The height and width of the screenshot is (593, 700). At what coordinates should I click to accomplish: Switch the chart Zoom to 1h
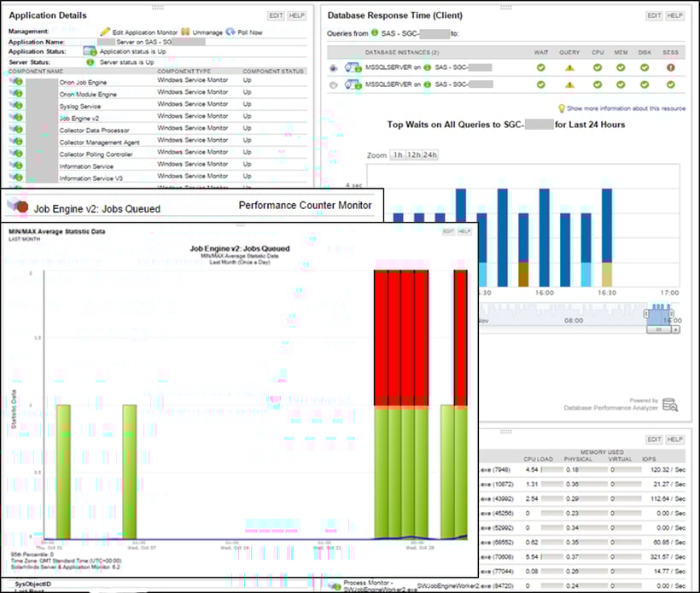point(399,154)
